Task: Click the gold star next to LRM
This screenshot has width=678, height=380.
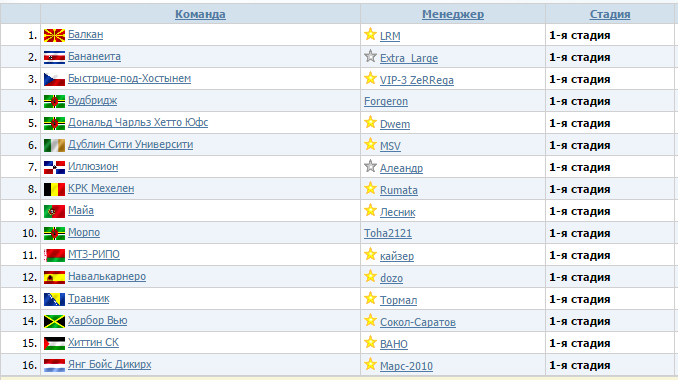Action: [x=370, y=34]
